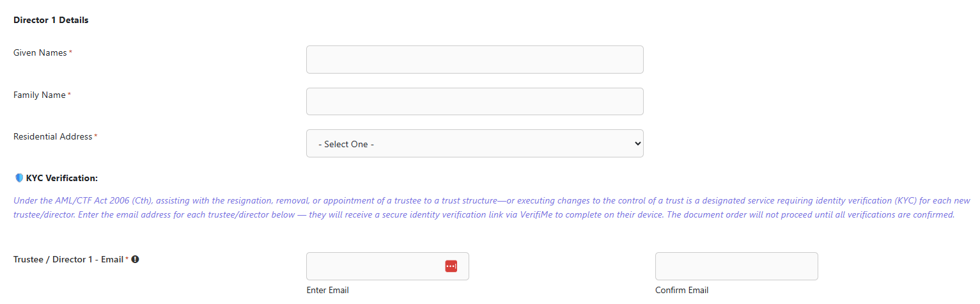Click the "Enter Email" caption under the field
980x304 pixels.
pos(328,291)
